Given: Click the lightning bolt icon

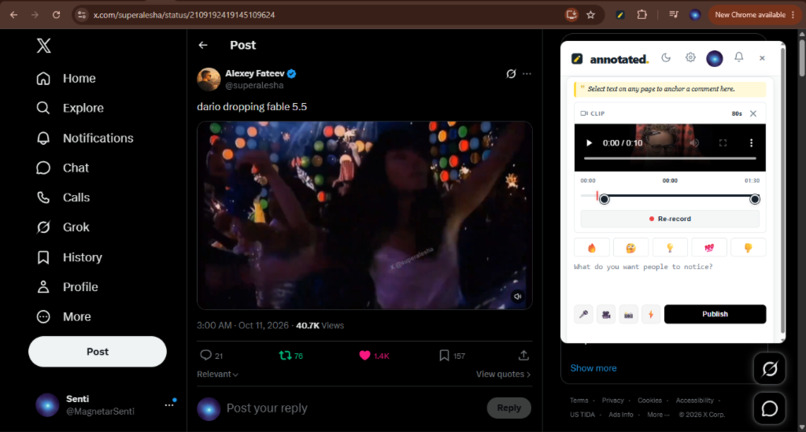Looking at the screenshot, I should (x=651, y=314).
